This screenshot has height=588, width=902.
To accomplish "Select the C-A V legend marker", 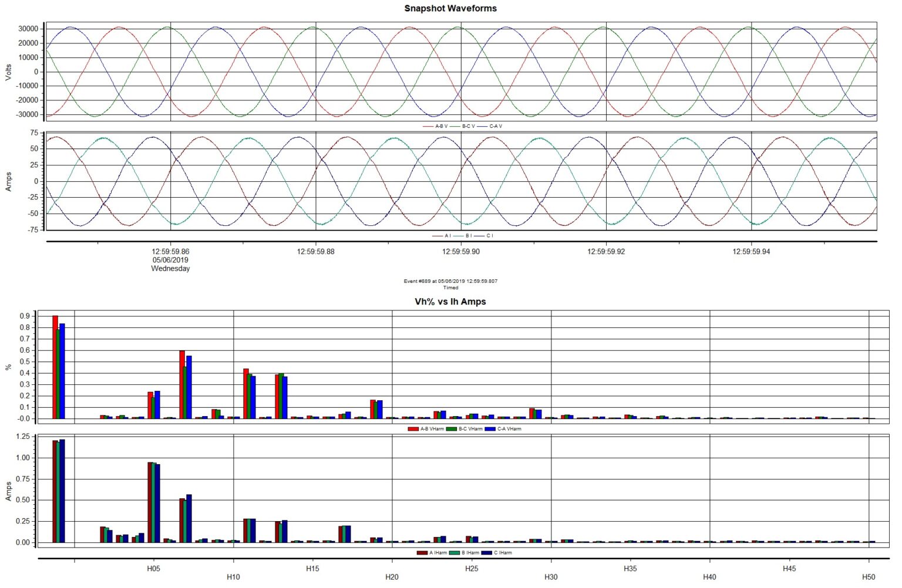I will (x=482, y=126).
